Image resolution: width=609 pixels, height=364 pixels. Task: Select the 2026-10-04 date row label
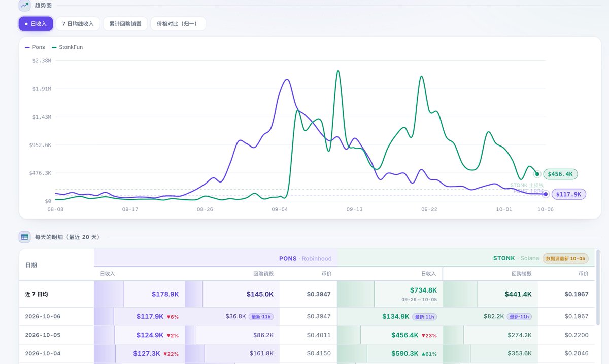pos(43,353)
